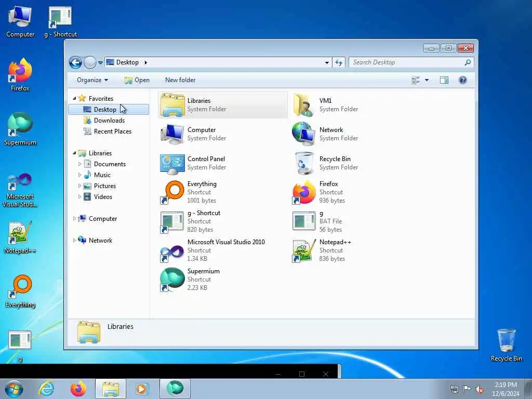This screenshot has width=532, height=399.
Task: Select Videos library in the tree
Action: click(103, 197)
